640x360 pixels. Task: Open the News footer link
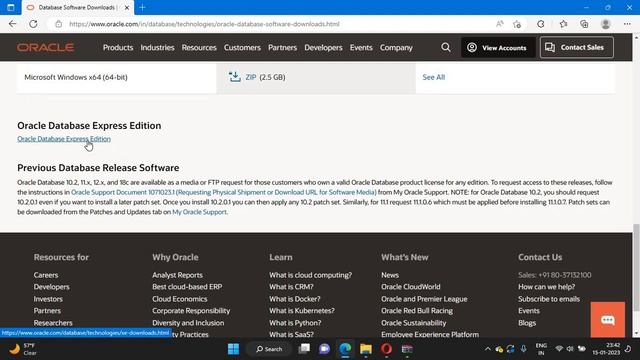coord(390,275)
